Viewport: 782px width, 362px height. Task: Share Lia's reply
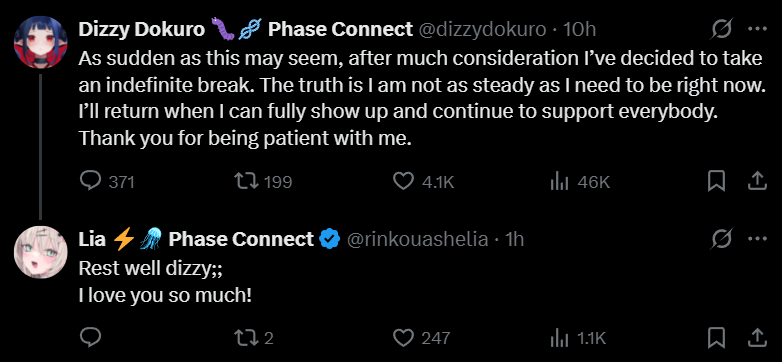click(x=756, y=338)
